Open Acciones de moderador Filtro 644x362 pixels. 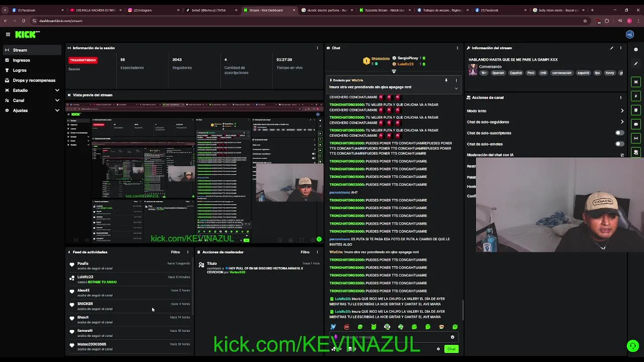(x=305, y=252)
